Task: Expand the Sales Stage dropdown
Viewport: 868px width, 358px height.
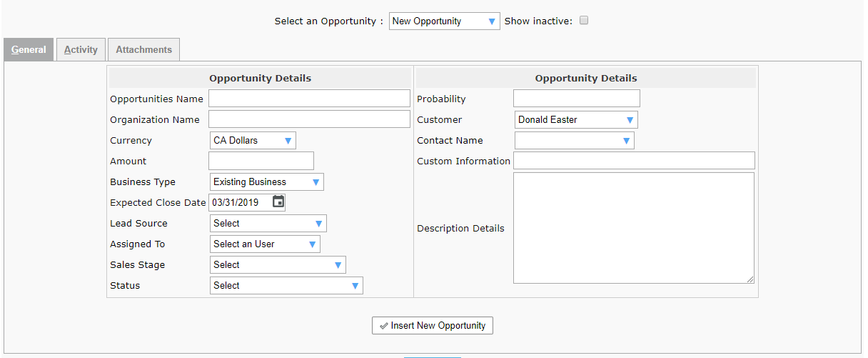Action: [278, 265]
